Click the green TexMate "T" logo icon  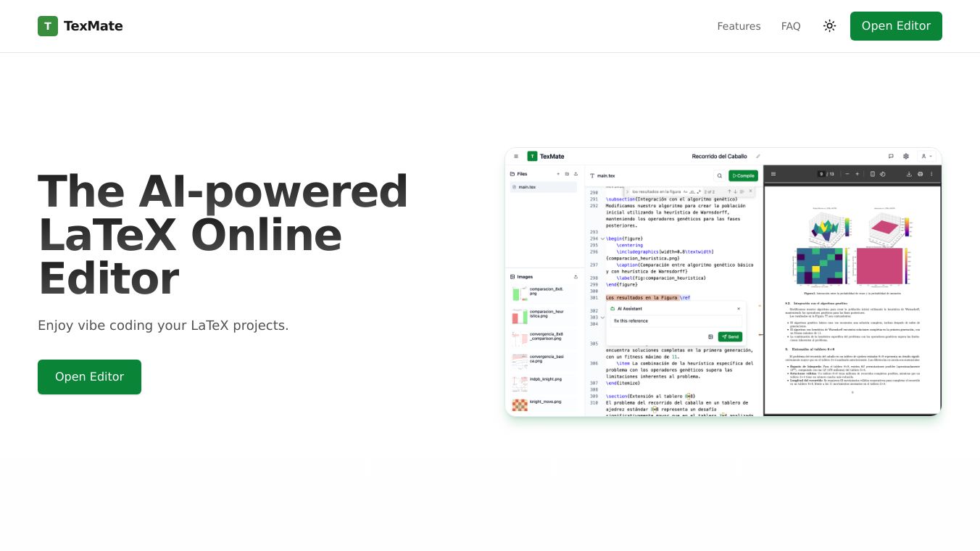[48, 26]
